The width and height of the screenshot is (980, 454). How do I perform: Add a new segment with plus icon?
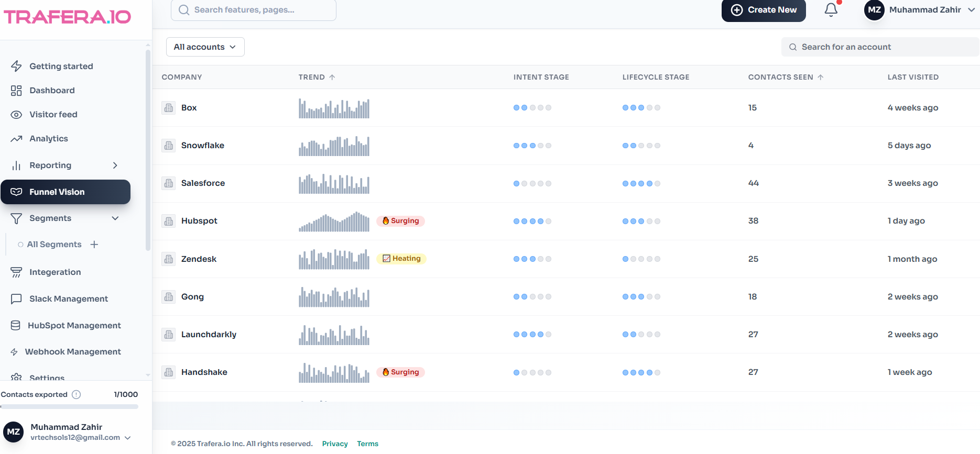click(x=94, y=245)
